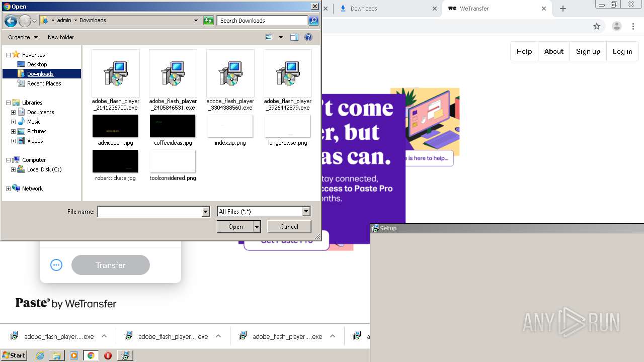Click the Open button

pos(235,227)
